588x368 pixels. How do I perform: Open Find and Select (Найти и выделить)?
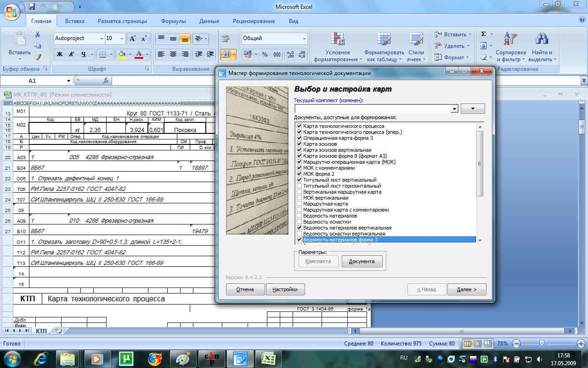click(542, 47)
